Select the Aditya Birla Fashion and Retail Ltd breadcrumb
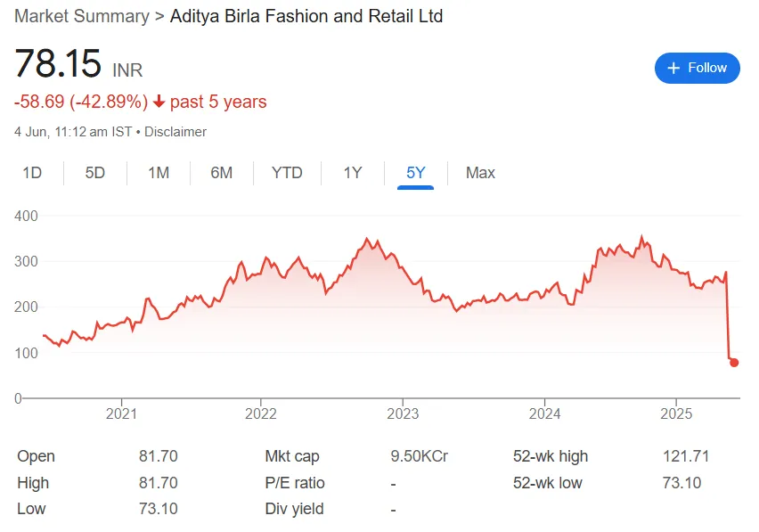The image size is (759, 532). 306,16
